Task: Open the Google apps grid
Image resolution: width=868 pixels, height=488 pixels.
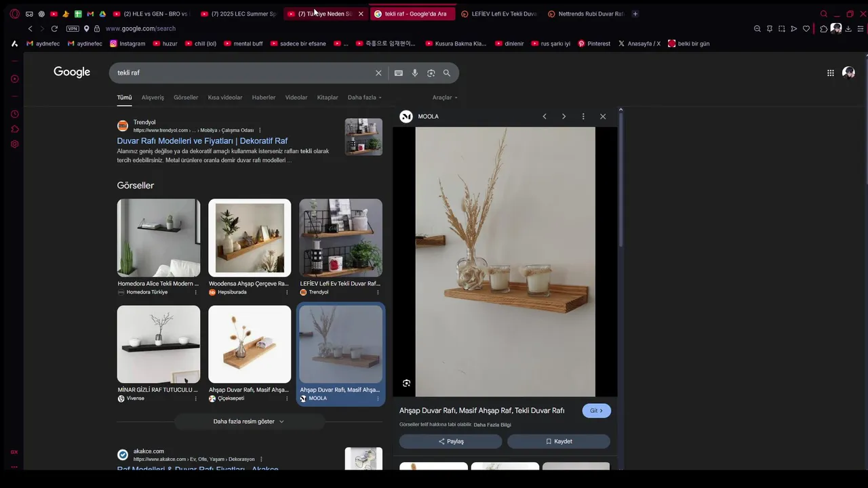Action: [x=831, y=73]
